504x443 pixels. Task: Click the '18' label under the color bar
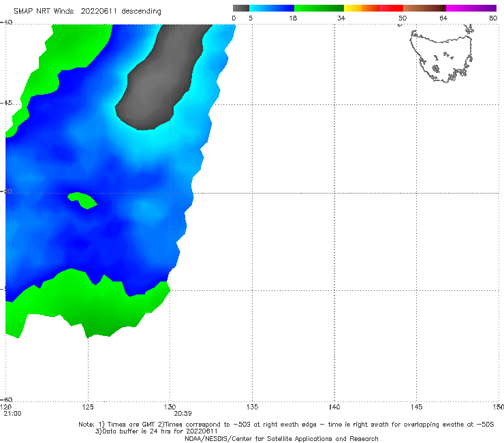pyautogui.click(x=293, y=18)
